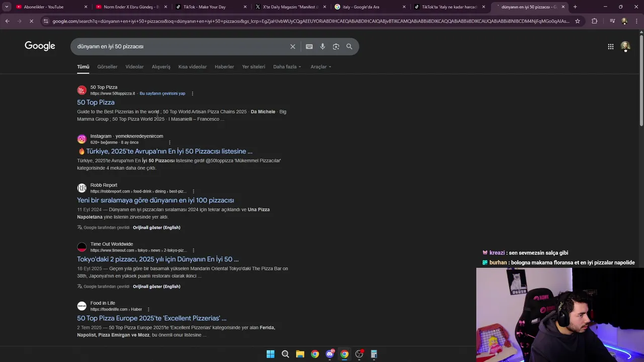Open options for the 50 Top Pizza result
This screenshot has width=644, height=362.
[192, 94]
